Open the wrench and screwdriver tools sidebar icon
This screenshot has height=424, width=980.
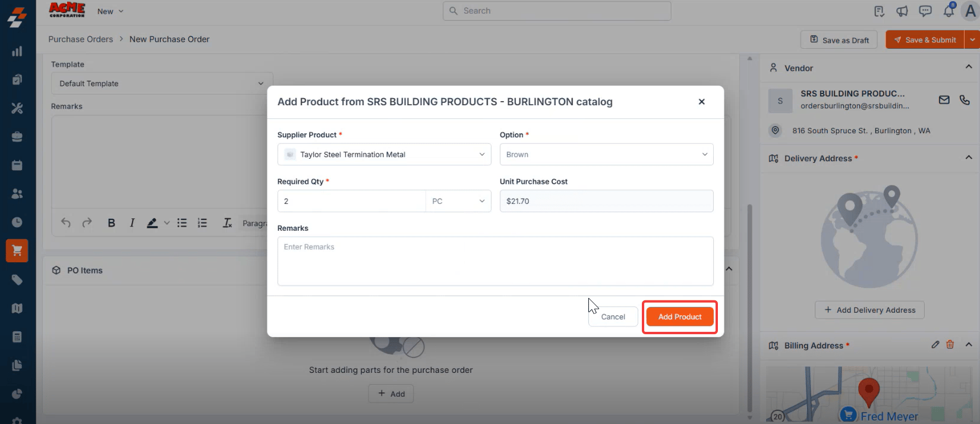17,108
